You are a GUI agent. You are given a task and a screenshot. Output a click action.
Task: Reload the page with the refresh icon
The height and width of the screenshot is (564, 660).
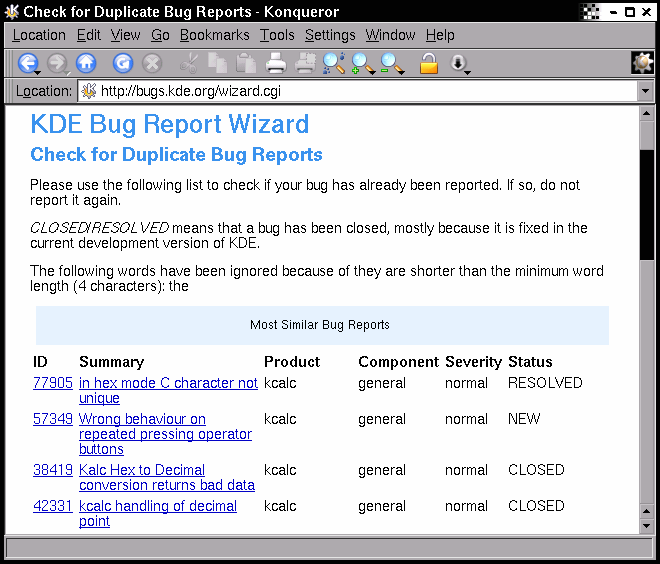pos(122,64)
